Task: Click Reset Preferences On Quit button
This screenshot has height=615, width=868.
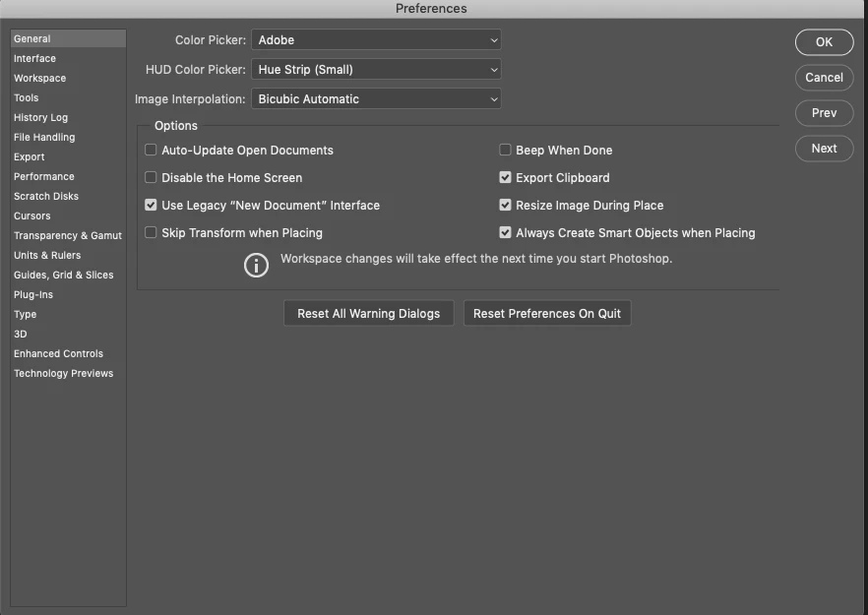Action: [x=547, y=313]
